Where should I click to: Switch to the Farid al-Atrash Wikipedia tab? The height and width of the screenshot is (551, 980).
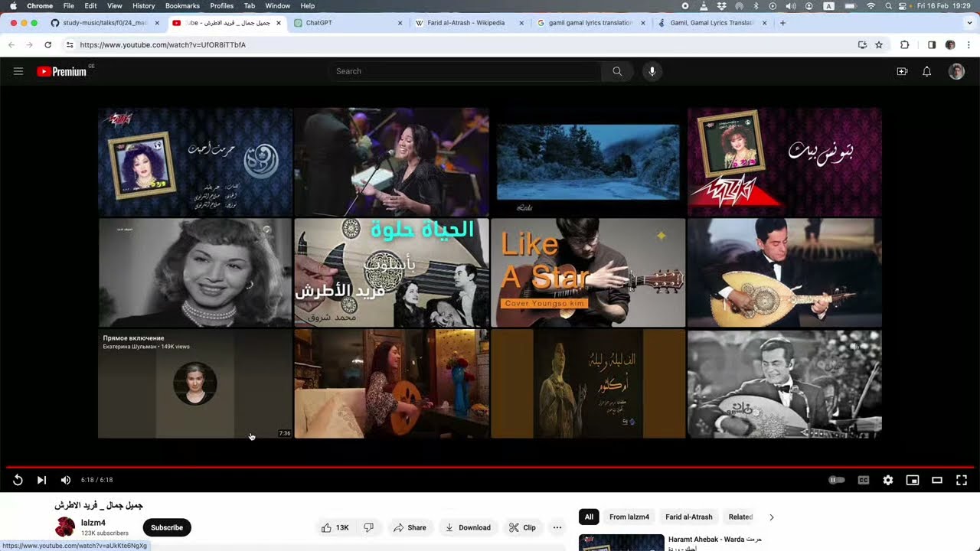click(470, 23)
